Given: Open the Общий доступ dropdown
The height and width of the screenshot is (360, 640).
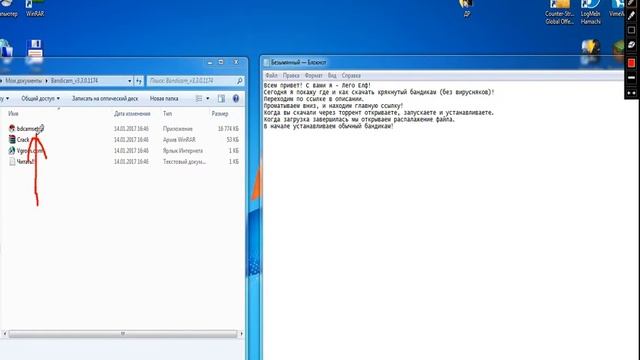Looking at the screenshot, I should [x=40, y=98].
